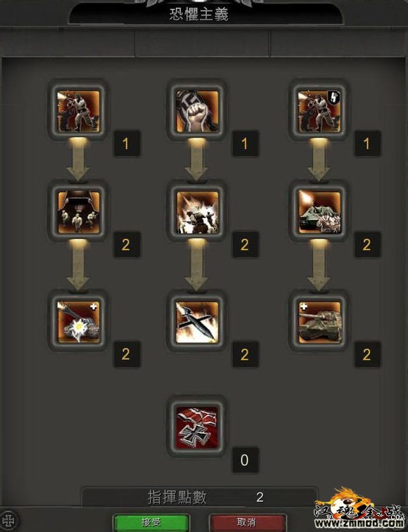Click the red 取消 cancel button
The image size is (408, 532).
click(248, 522)
